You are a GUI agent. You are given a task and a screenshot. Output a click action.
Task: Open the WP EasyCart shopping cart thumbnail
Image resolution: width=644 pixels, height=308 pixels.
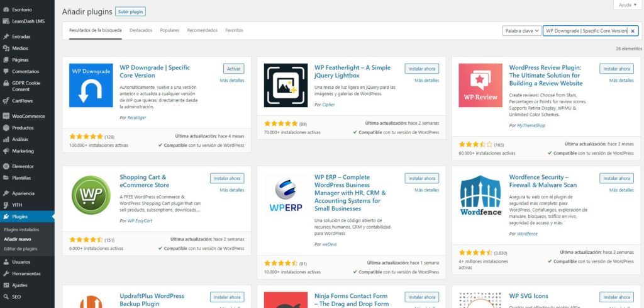[x=91, y=195]
